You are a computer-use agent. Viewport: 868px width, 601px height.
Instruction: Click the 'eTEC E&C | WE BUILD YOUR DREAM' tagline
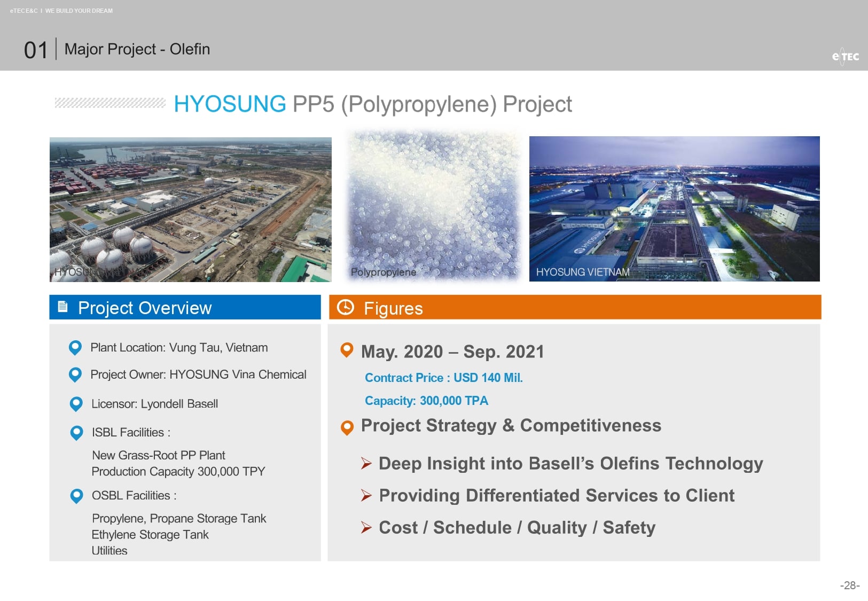61,11
